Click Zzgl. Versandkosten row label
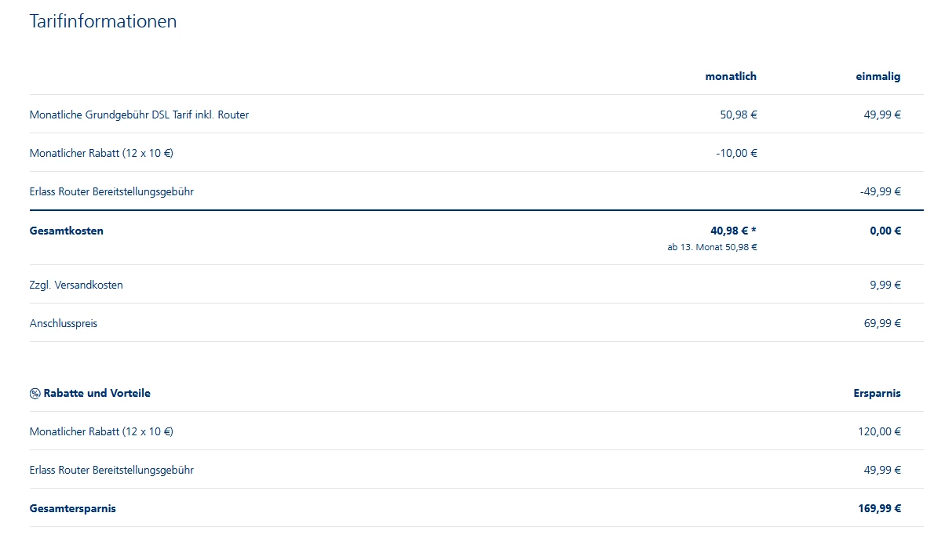 [x=76, y=285]
